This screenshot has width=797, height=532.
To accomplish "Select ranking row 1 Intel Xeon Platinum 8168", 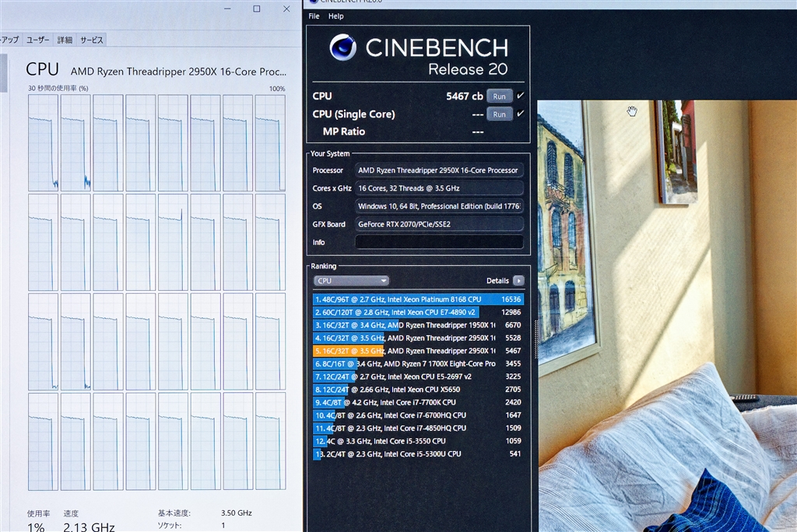I will (x=418, y=299).
